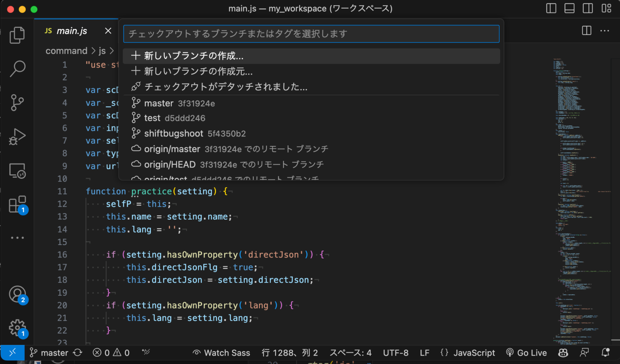Image resolution: width=620 pixels, height=364 pixels.
Task: Open the Run and Debug view
Action: [x=17, y=136]
